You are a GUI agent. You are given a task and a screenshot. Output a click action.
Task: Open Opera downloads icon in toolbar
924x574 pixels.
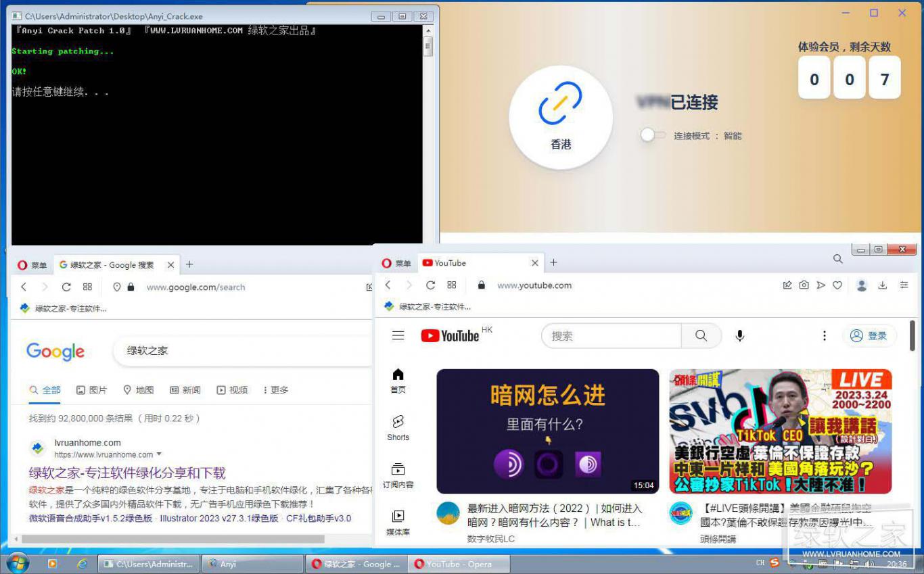click(x=883, y=285)
